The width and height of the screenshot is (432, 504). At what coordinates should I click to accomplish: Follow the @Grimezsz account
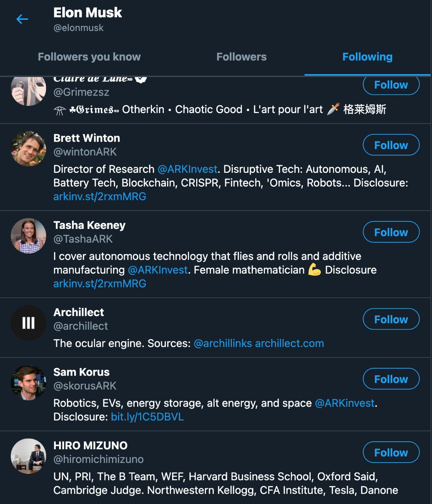coord(391,85)
